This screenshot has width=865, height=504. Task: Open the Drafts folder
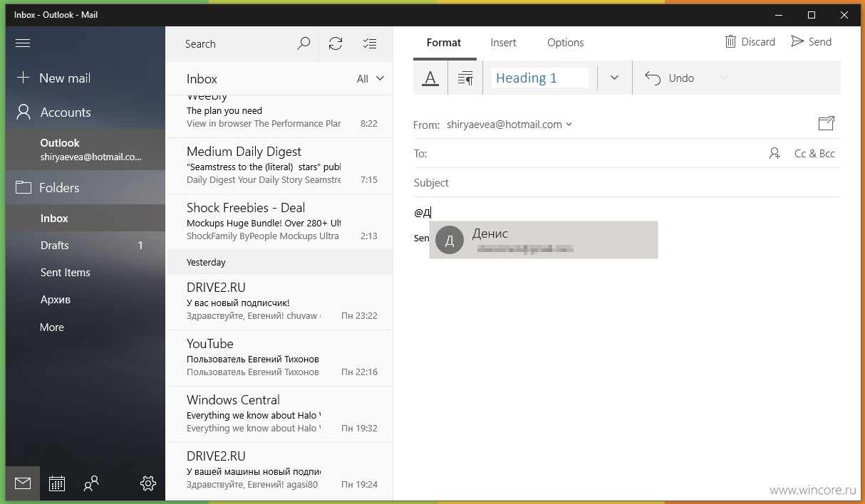[x=86, y=246]
